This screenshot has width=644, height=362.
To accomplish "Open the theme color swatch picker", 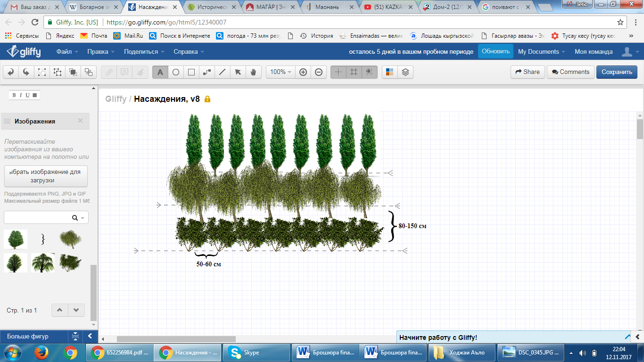I will 389,72.
